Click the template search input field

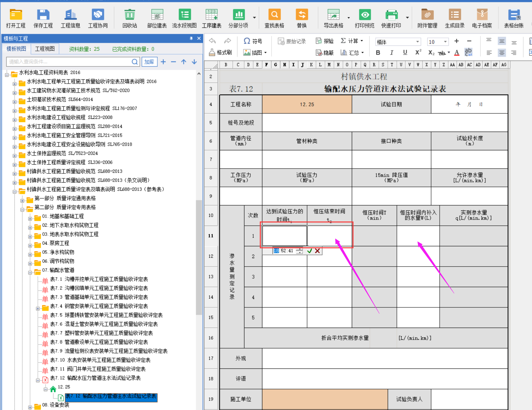[69, 62]
